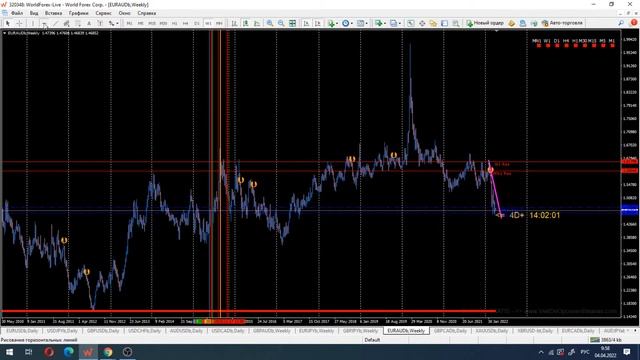Click the Авто-торговля button
This screenshot has height=360, width=640.
pyautogui.click(x=562, y=23)
